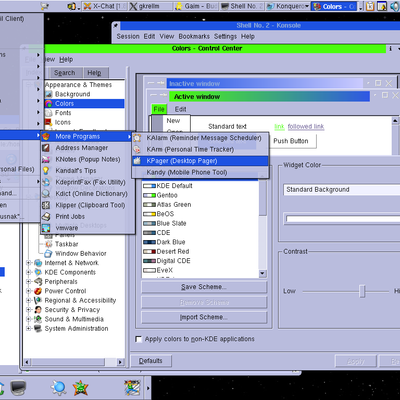Click the Taskbar icon in tree
Image resolution: width=400 pixels, height=400 pixels.
coord(49,244)
